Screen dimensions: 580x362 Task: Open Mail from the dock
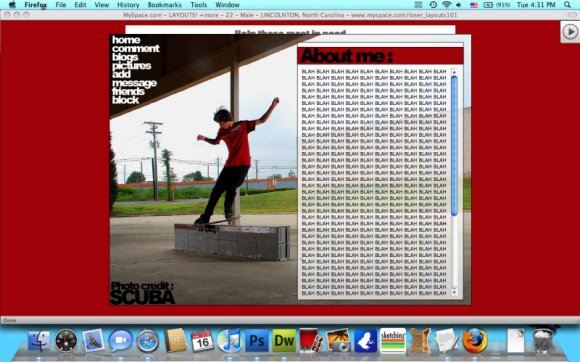click(93, 340)
